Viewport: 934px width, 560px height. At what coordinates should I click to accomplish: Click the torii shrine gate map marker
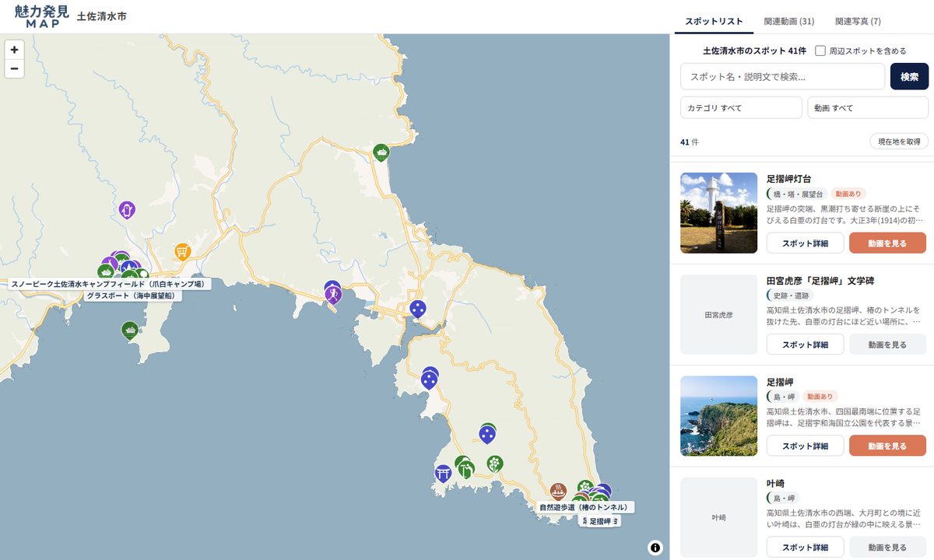tap(443, 473)
